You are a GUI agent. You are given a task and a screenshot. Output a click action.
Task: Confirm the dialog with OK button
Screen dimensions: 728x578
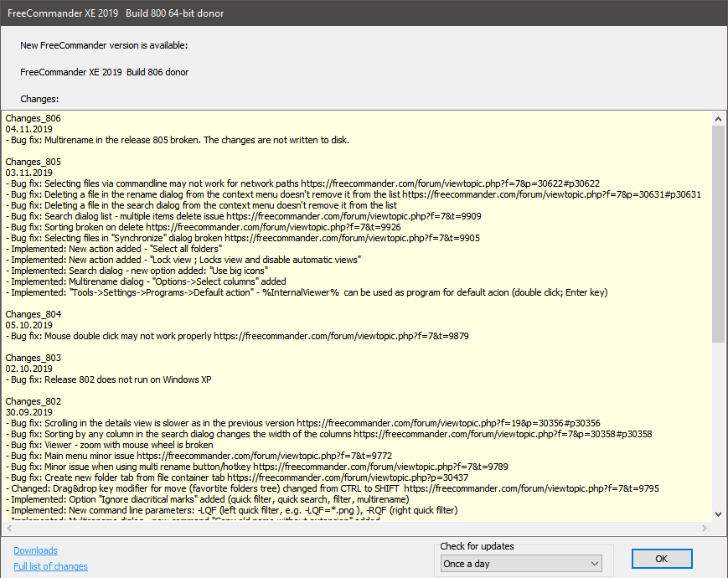click(x=662, y=559)
